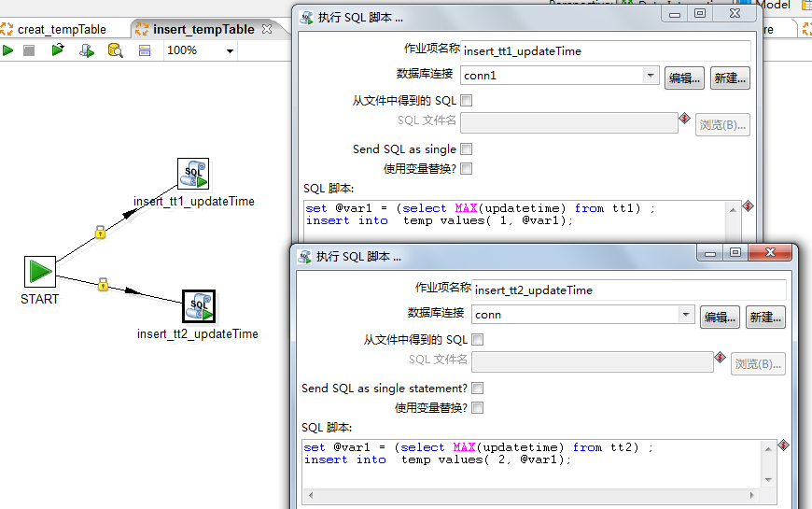Open the conn1 database connection dropdown

tap(651, 75)
